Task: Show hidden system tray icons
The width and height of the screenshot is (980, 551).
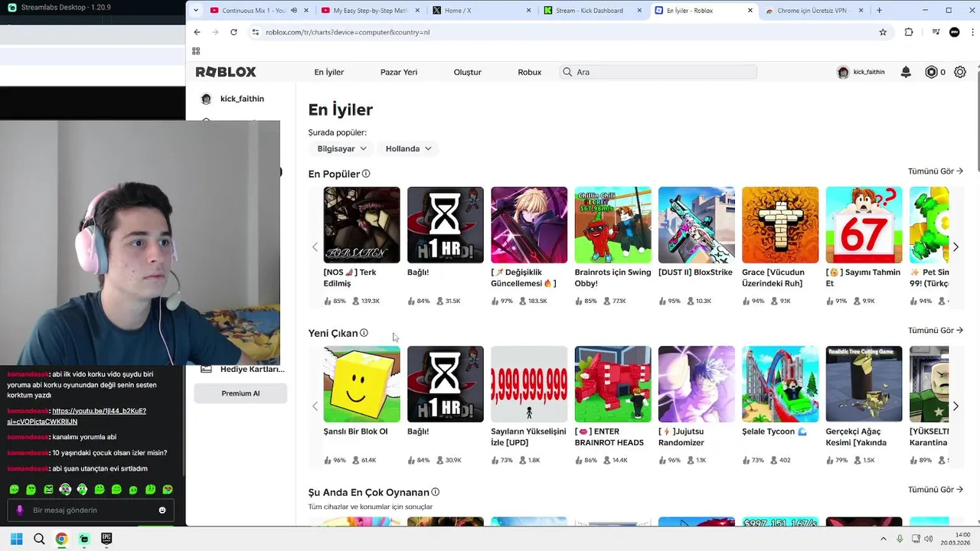Action: 884,539
